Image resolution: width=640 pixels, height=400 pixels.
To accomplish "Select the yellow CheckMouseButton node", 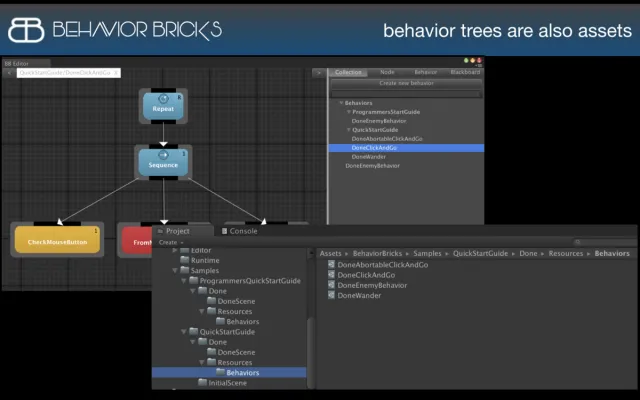I will click(57, 240).
